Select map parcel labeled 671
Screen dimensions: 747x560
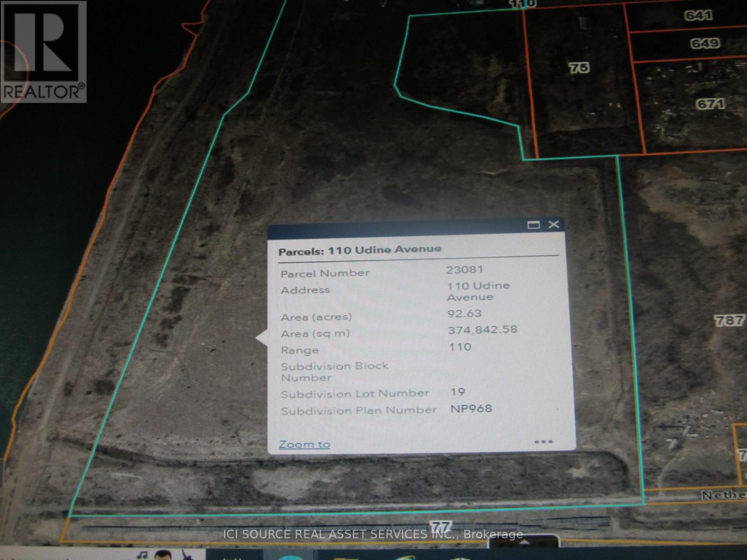click(711, 104)
